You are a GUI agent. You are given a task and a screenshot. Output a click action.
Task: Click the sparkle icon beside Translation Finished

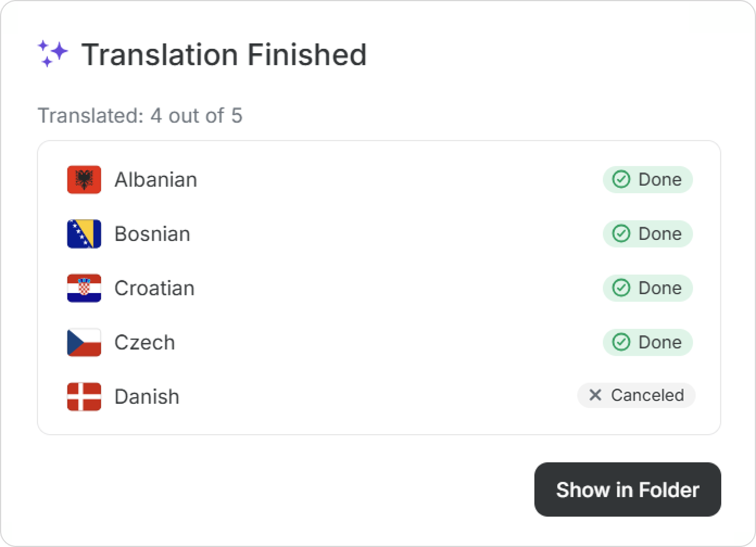coord(53,54)
